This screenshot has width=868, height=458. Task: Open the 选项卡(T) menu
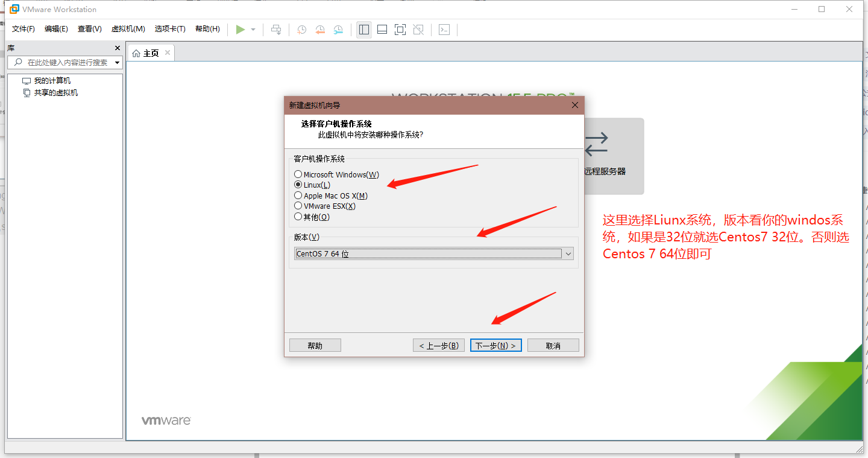(170, 29)
